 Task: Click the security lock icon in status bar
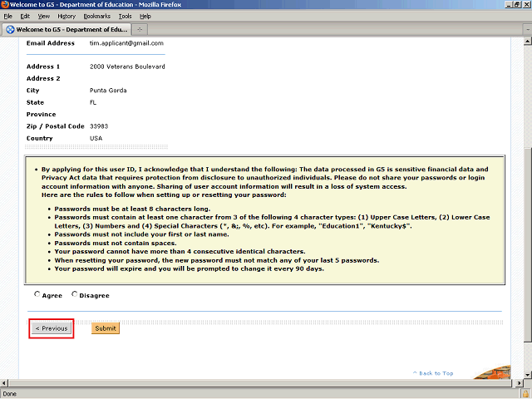(526, 394)
